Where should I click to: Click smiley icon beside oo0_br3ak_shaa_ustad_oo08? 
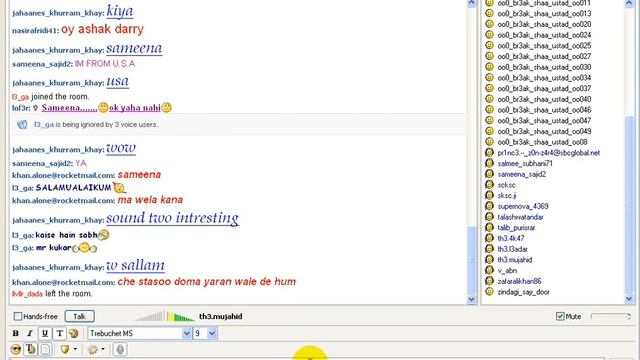(x=489, y=142)
